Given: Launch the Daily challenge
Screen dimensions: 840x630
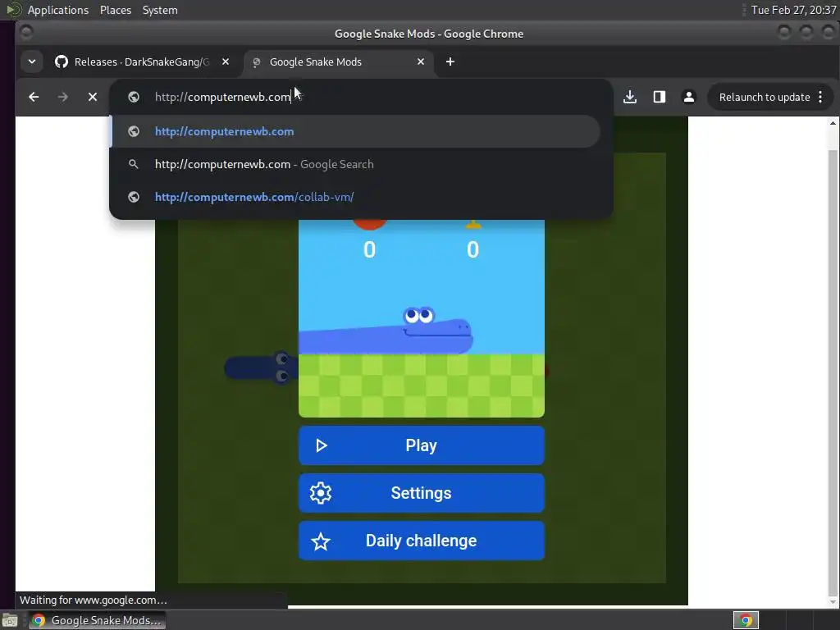Looking at the screenshot, I should 422,541.
